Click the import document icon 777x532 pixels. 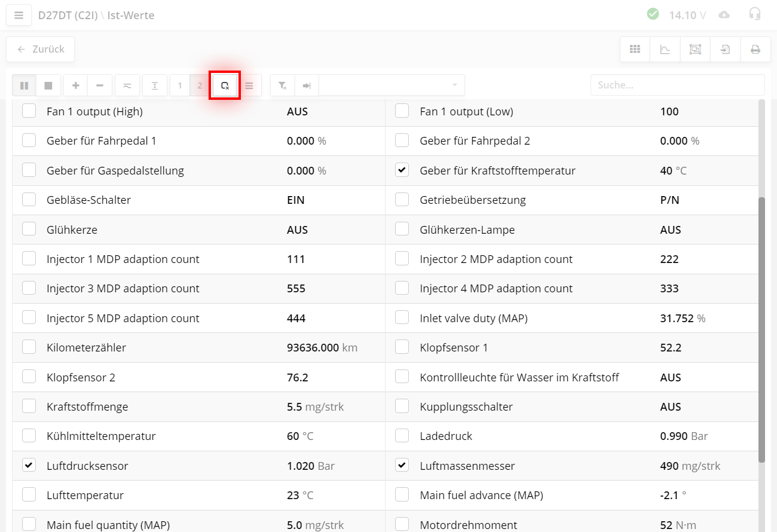click(725, 50)
